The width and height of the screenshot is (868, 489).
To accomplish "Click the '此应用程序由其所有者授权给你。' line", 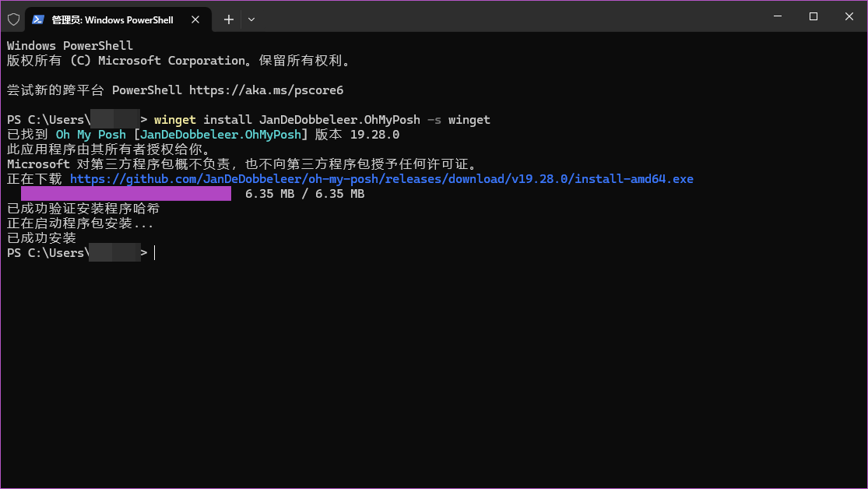I will (x=108, y=150).
